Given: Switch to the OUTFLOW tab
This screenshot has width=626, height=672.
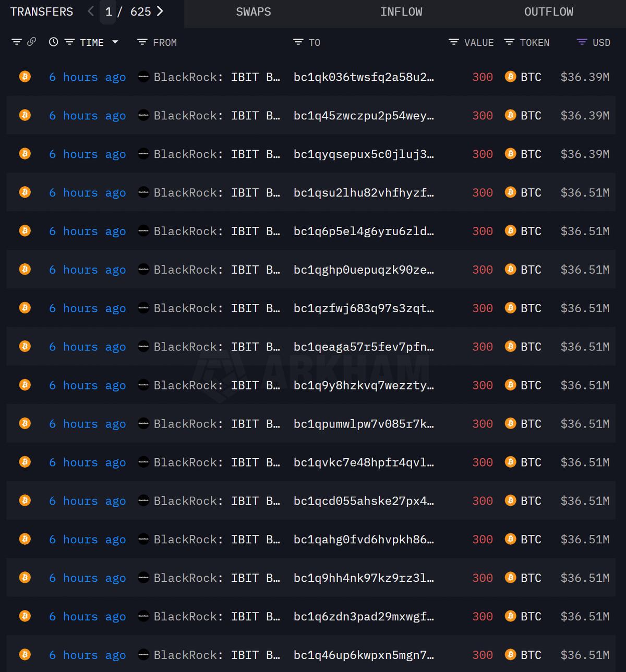Looking at the screenshot, I should [548, 12].
